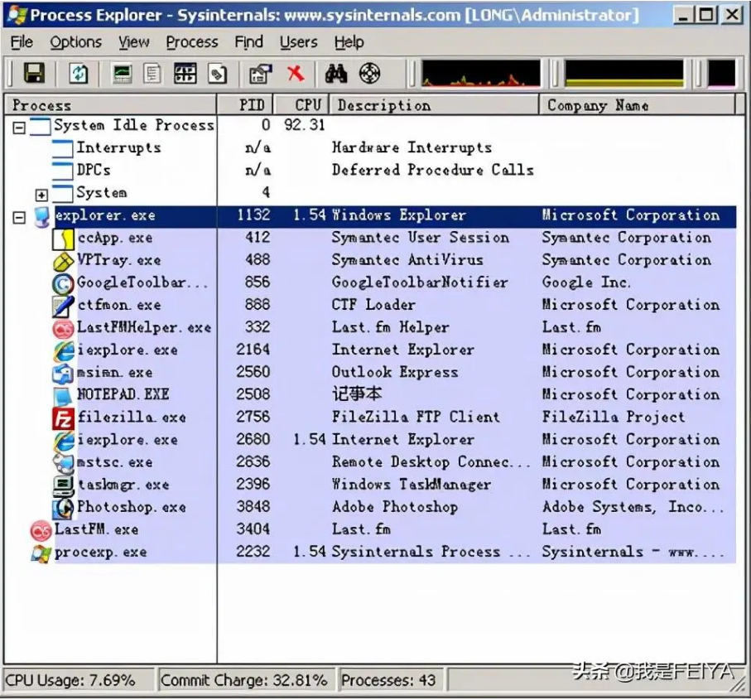Screen dimensions: 751x700
Task: Collapse the System Idle Process tree
Action: point(19,127)
